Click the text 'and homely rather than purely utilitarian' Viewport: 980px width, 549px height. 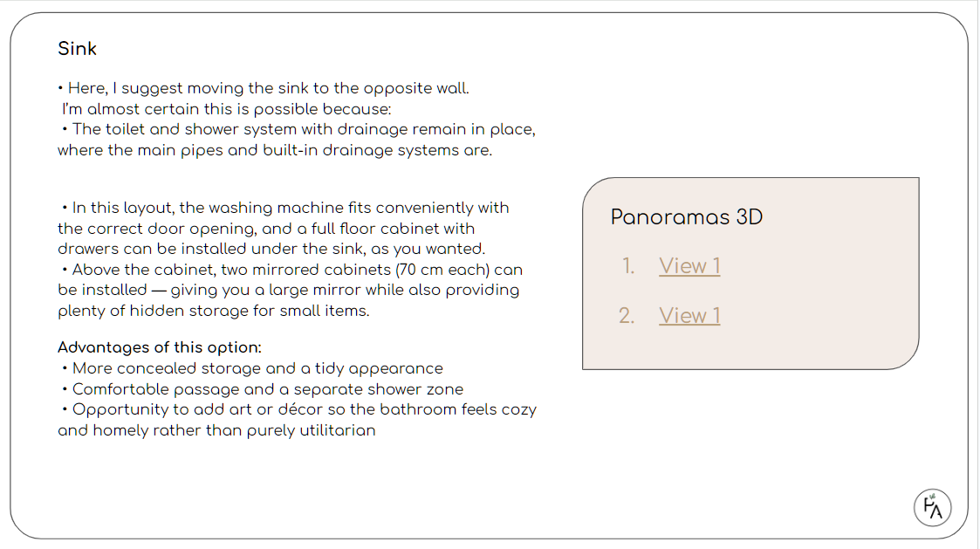point(216,430)
